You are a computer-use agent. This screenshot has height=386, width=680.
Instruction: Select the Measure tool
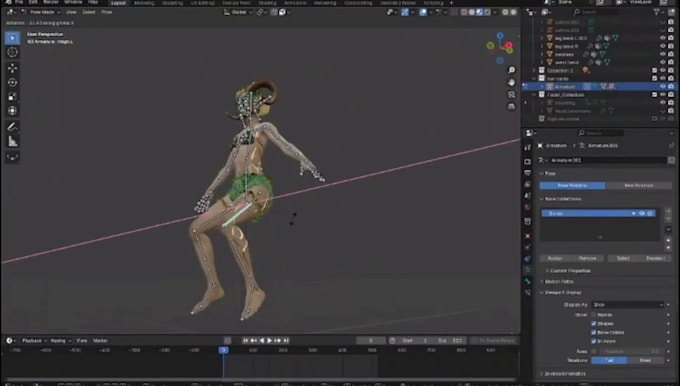(x=12, y=141)
